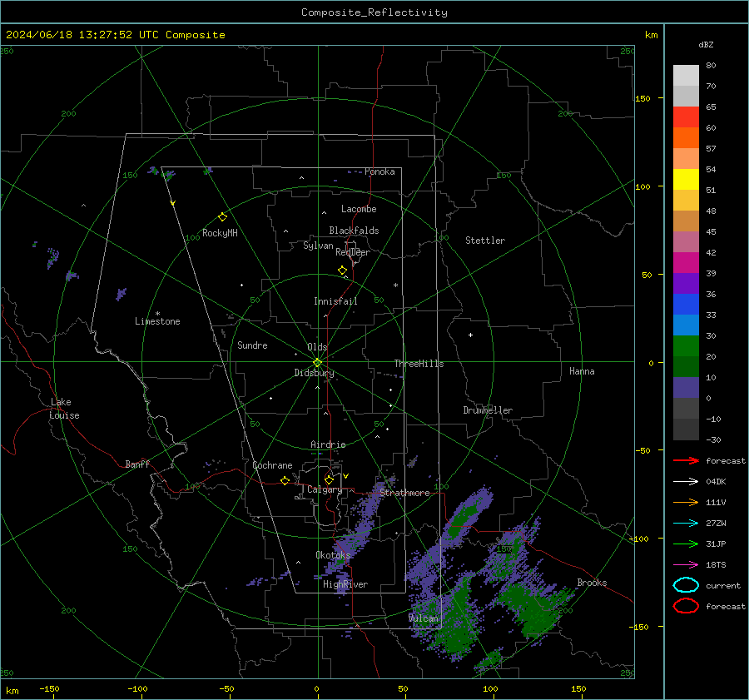Click the Okotoks town label
749x700 pixels.
point(333,554)
